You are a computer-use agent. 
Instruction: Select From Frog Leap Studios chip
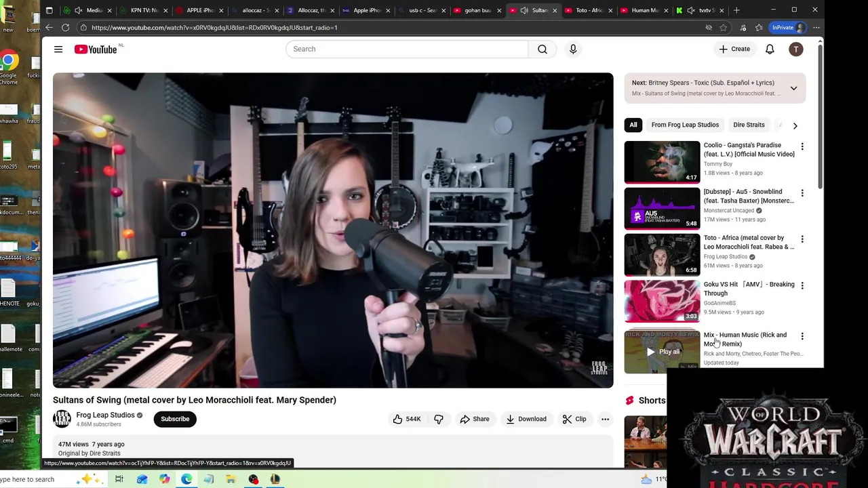tap(685, 125)
